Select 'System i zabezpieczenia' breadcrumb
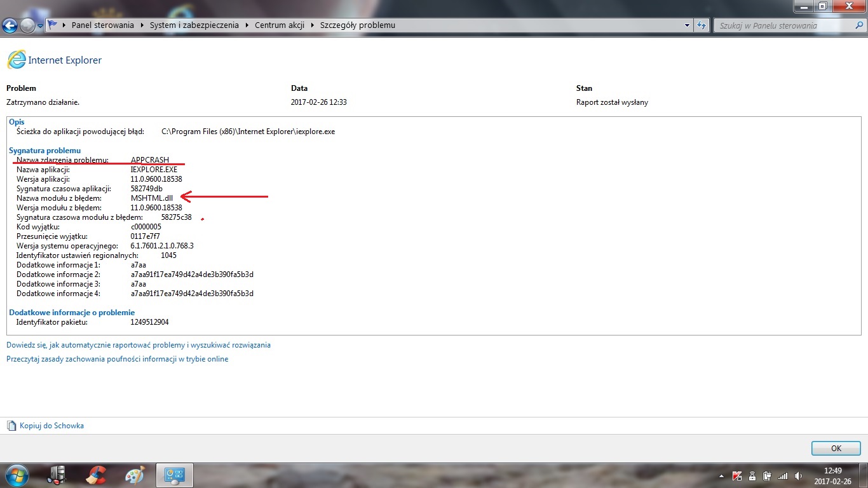The height and width of the screenshot is (488, 868). (194, 25)
